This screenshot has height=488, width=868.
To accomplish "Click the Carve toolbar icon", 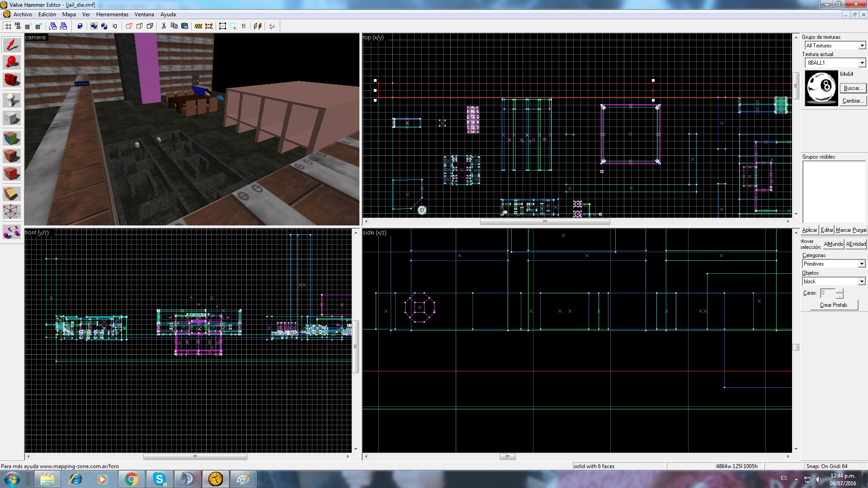I will [80, 26].
